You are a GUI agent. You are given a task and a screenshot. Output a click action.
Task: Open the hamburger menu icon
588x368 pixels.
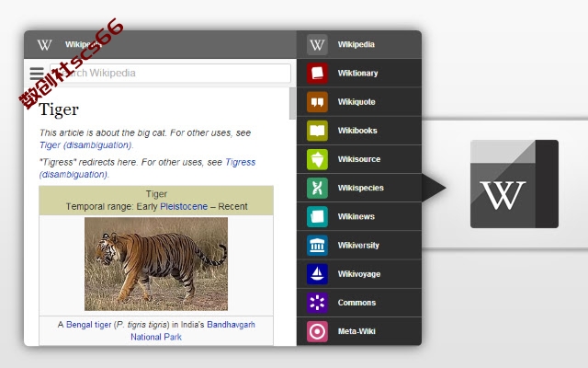click(37, 74)
